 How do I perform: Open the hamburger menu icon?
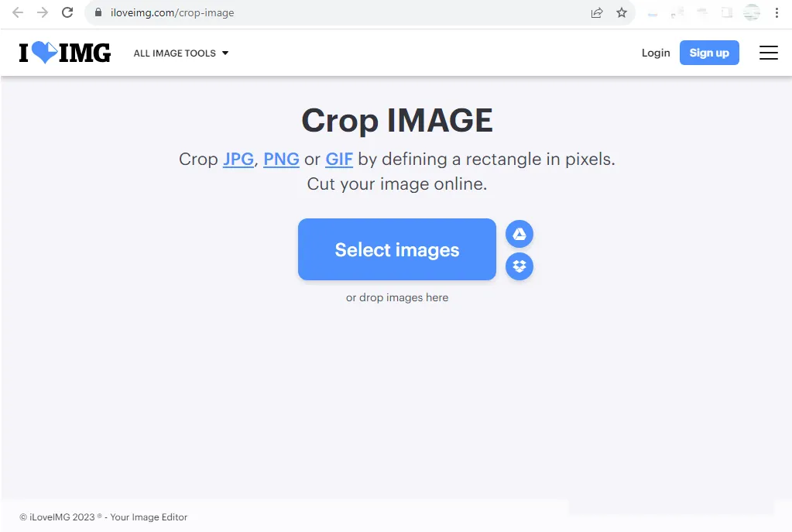(768, 53)
